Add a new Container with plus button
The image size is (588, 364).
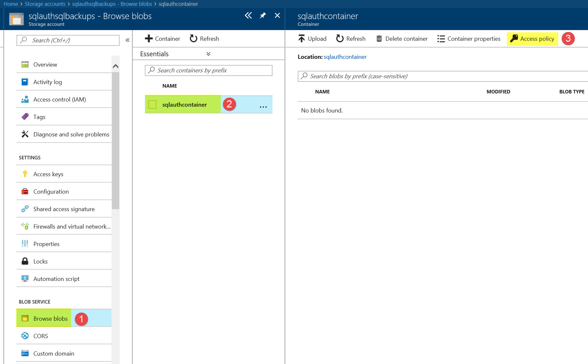click(162, 38)
